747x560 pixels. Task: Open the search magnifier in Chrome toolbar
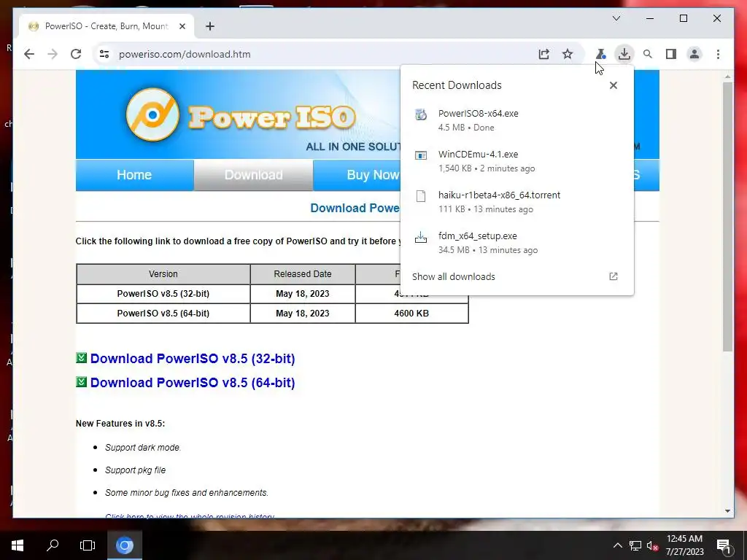click(648, 54)
